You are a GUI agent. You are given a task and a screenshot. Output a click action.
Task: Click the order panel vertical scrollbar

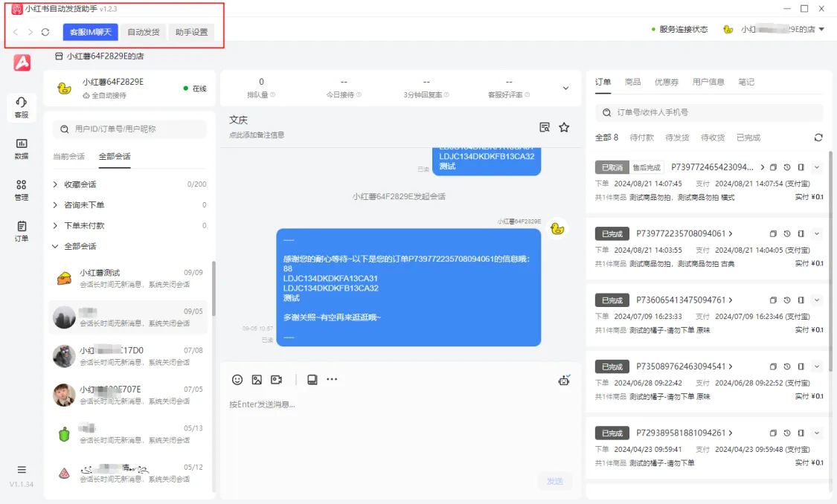point(832,262)
